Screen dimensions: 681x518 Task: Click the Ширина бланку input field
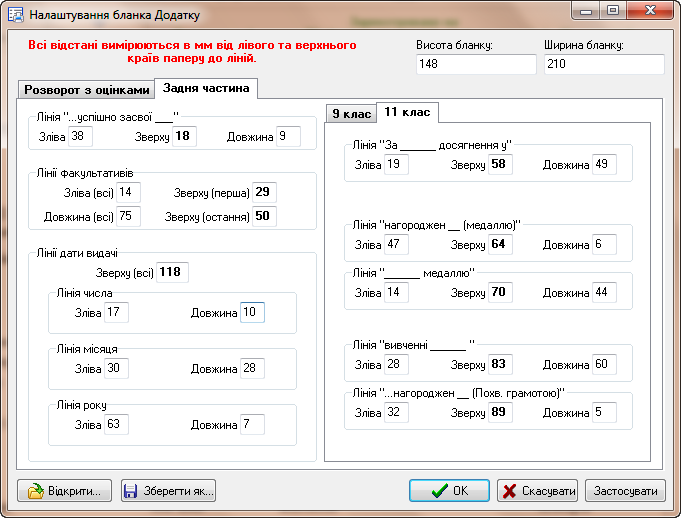point(604,64)
